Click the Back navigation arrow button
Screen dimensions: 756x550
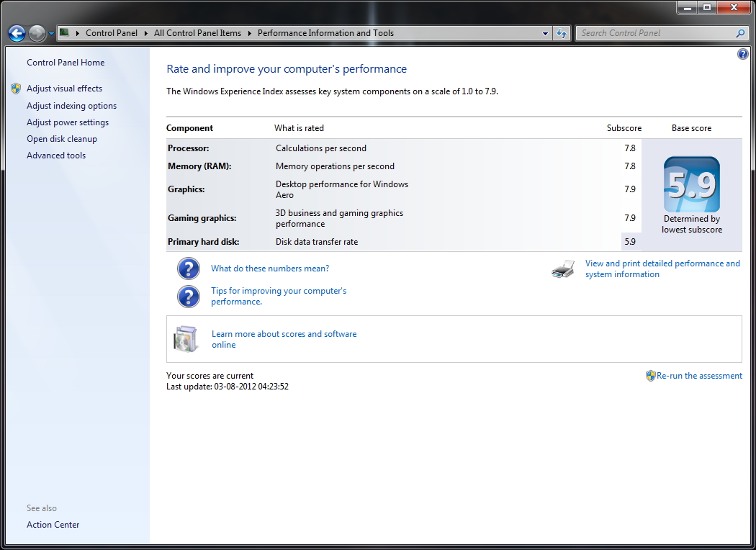(17, 33)
